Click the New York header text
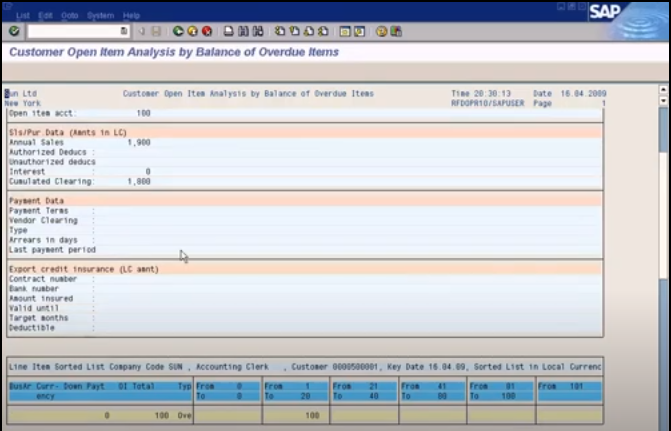 (x=23, y=103)
